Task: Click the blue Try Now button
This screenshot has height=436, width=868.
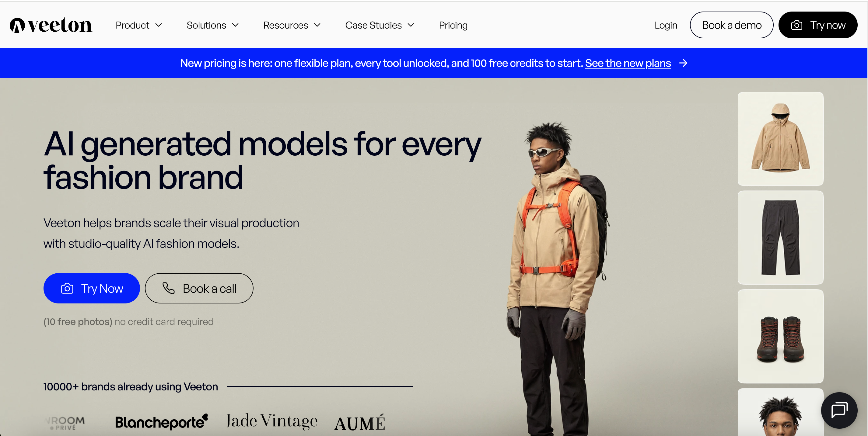Action: 92,288
